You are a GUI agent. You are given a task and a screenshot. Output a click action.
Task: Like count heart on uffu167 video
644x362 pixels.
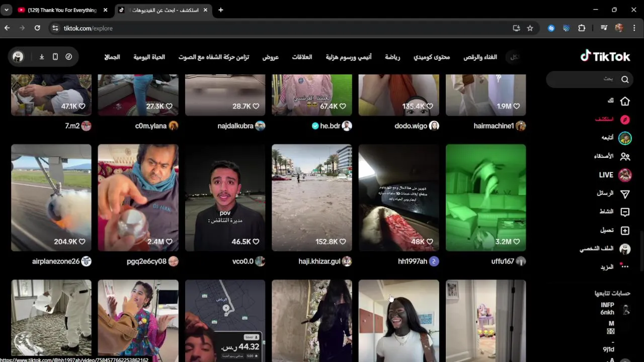tap(516, 242)
